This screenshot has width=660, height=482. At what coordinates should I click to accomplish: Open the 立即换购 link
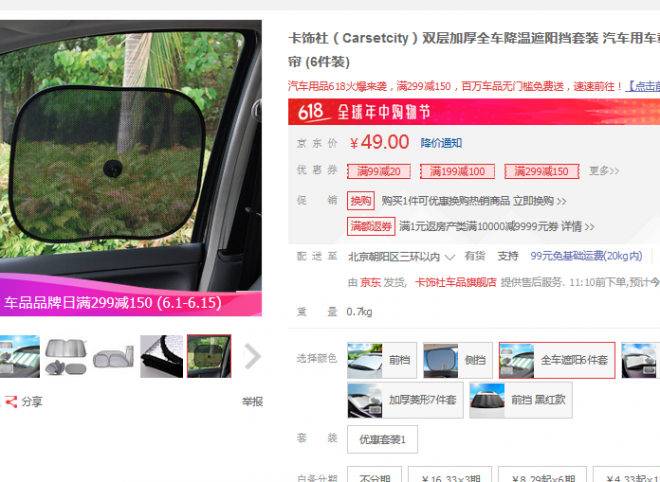click(539, 201)
